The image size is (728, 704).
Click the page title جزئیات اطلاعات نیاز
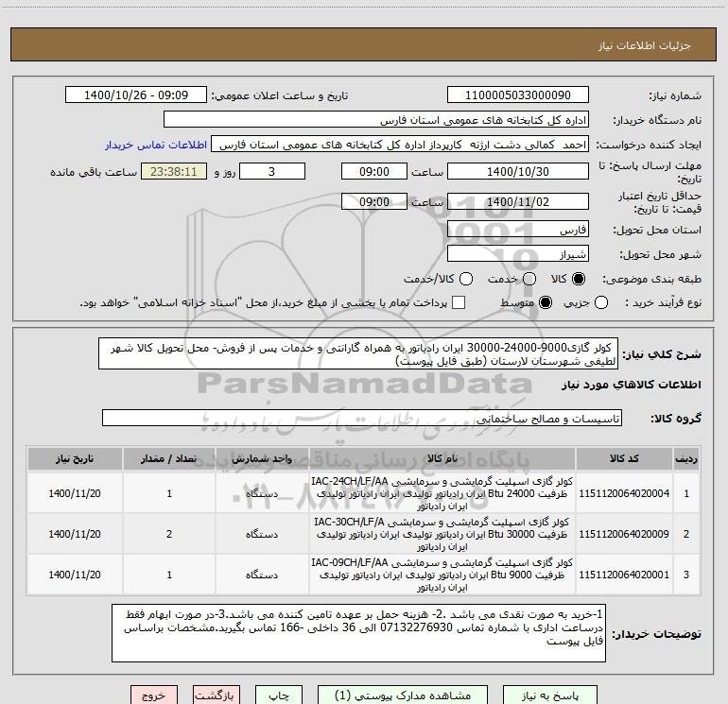644,45
